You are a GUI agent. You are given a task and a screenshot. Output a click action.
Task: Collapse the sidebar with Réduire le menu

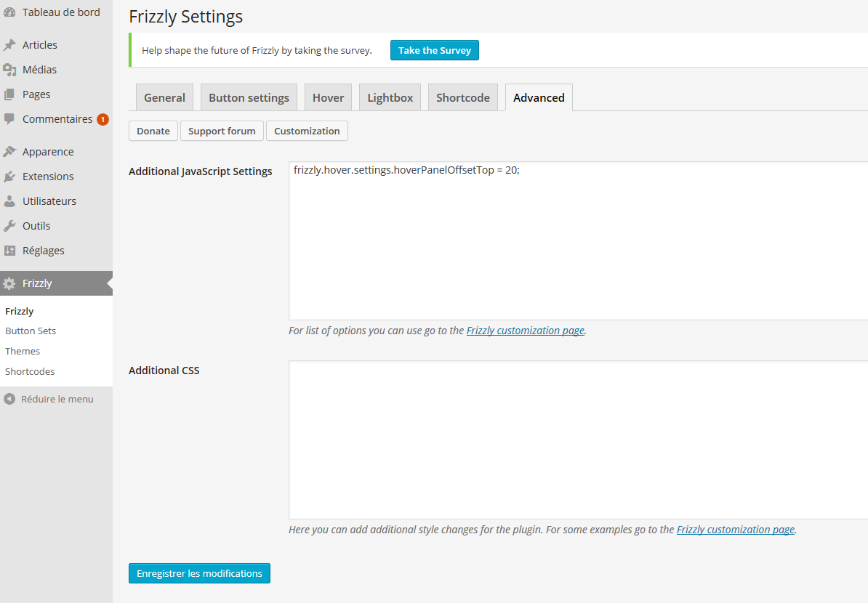56,399
